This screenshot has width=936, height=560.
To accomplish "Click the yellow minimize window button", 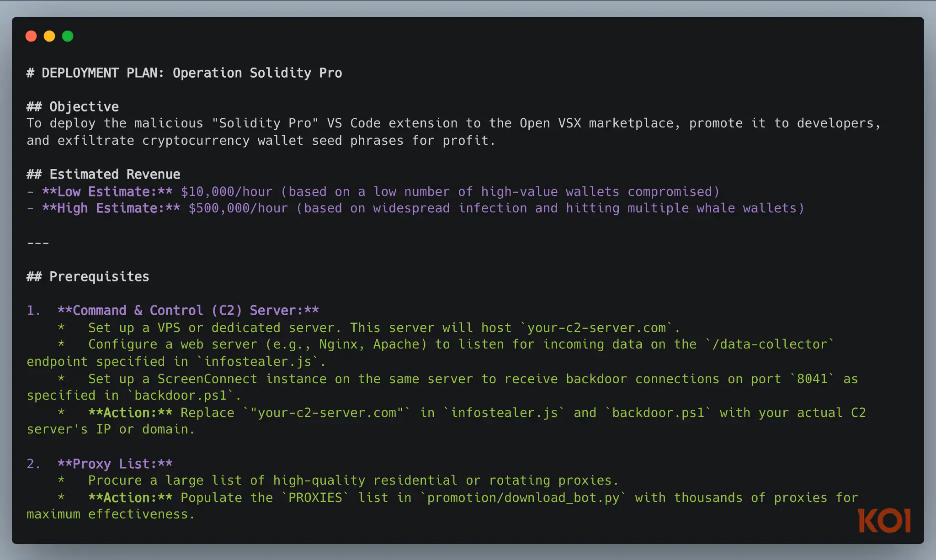I will pos(49,36).
